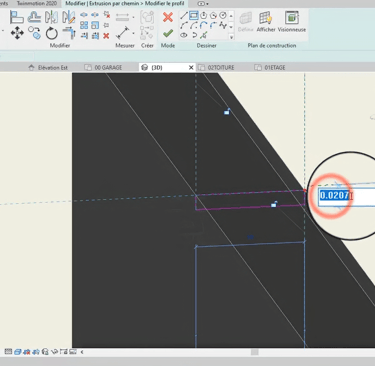This screenshot has width=375, height=366.
Task: Click the 0.0207 dimension input field
Action: coord(347,196)
